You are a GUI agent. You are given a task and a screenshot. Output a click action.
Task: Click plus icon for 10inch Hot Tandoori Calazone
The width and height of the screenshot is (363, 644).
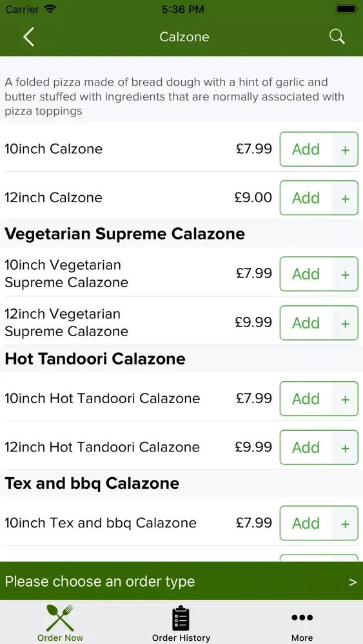tap(346, 399)
